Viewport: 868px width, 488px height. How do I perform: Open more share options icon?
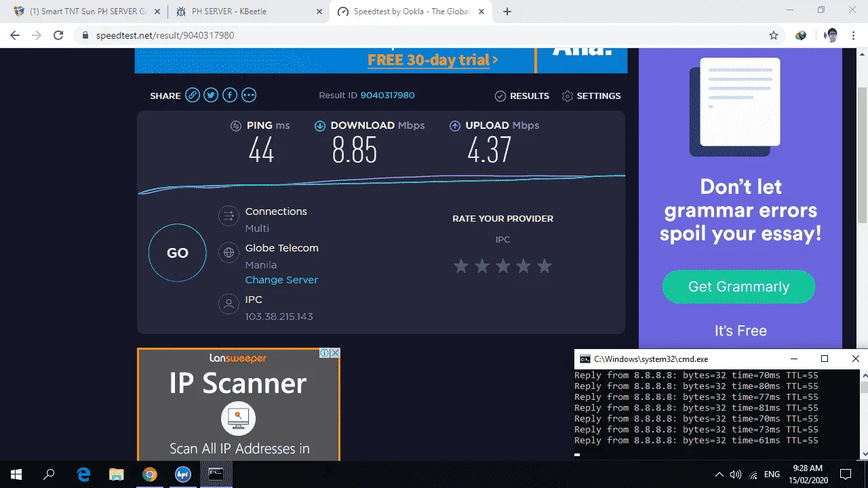[249, 96]
